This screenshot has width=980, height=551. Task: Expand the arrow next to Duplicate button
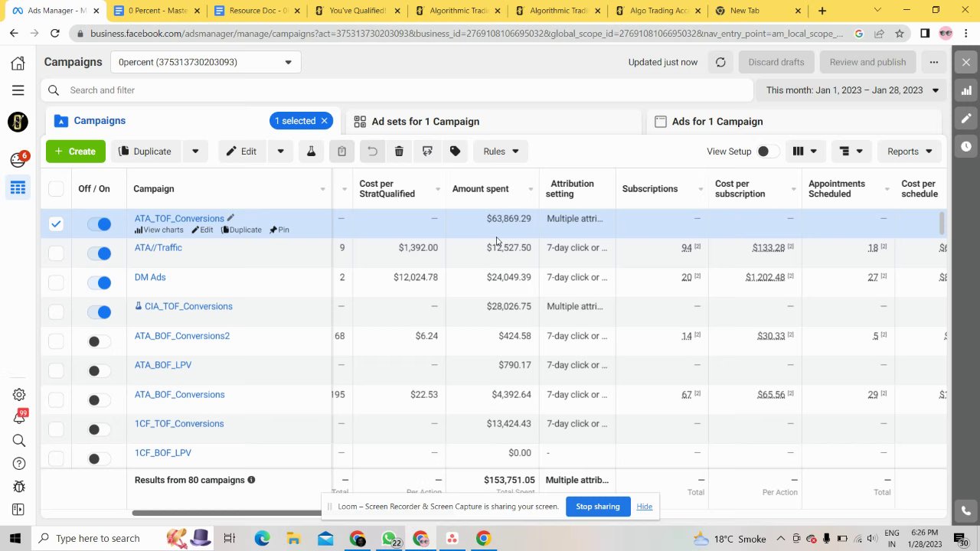195,152
